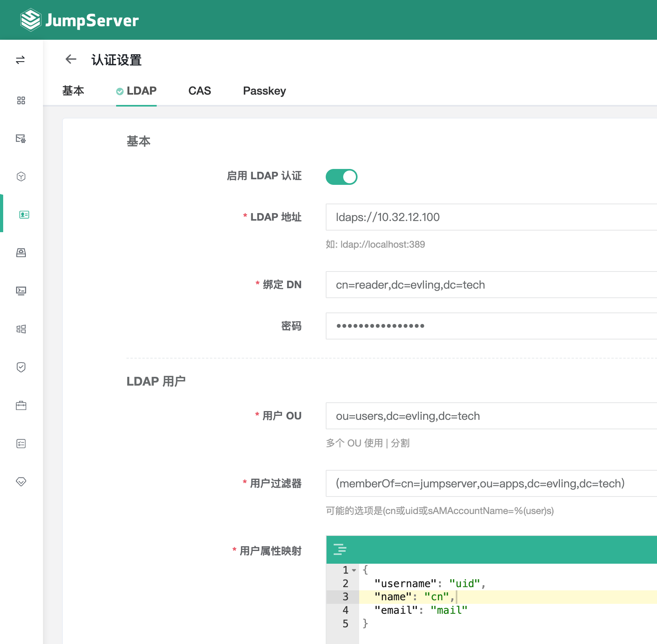Go back using the arrow beside 认证设置
Image resolution: width=657 pixels, height=644 pixels.
point(71,59)
